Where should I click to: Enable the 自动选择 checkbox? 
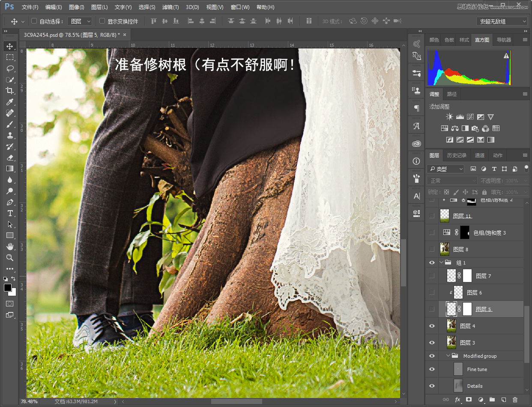(34, 21)
